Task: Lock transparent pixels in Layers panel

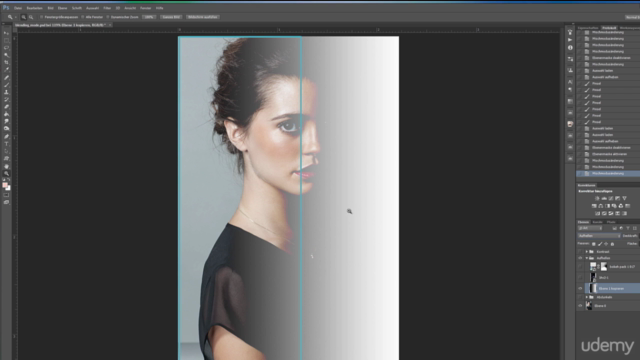Action: (593, 244)
